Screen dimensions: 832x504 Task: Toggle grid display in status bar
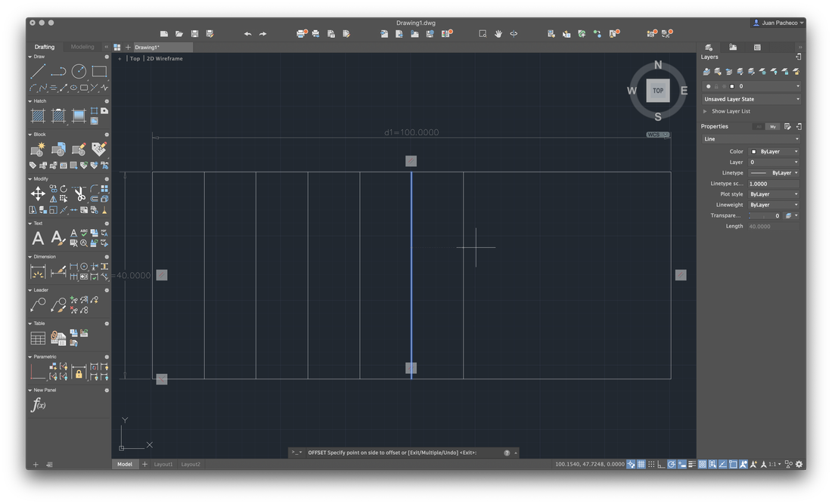[641, 464]
